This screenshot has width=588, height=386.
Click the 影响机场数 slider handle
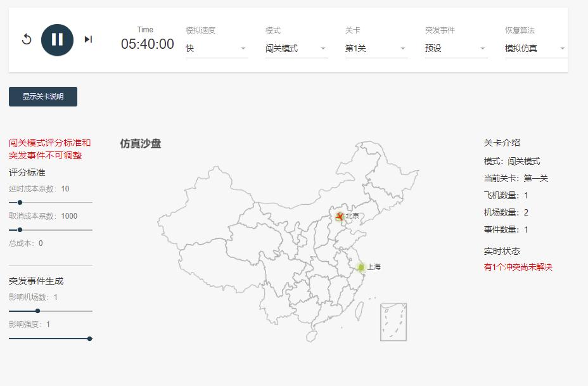[x=38, y=311]
